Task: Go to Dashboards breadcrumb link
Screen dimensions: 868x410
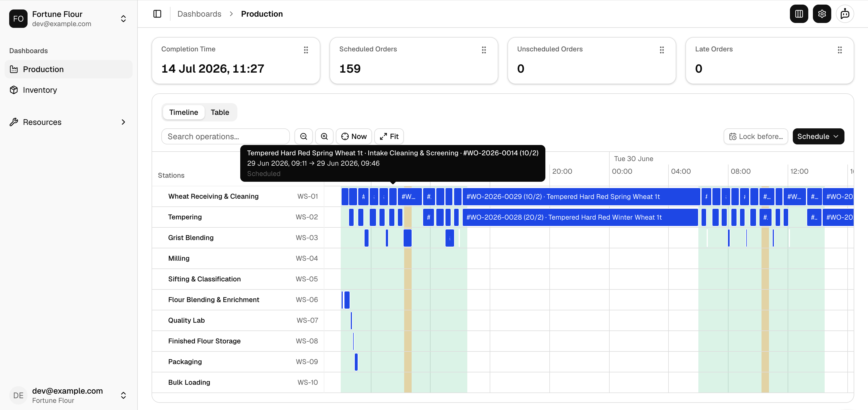Action: (199, 14)
